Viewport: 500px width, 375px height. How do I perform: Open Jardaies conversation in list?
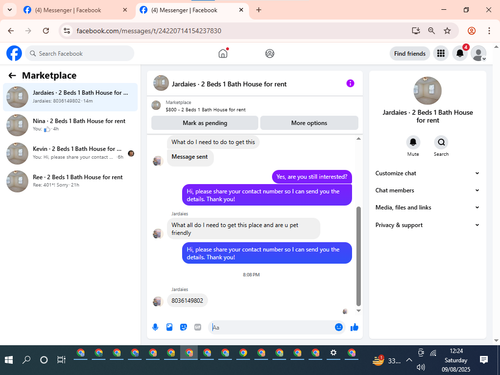70,97
